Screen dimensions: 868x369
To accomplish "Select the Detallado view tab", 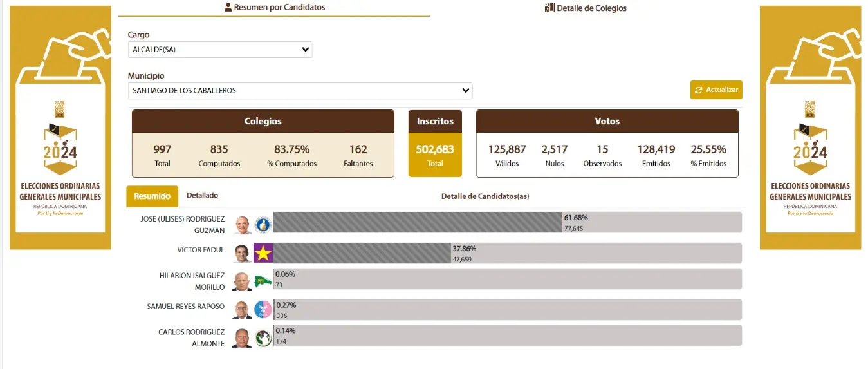I will coord(202,196).
